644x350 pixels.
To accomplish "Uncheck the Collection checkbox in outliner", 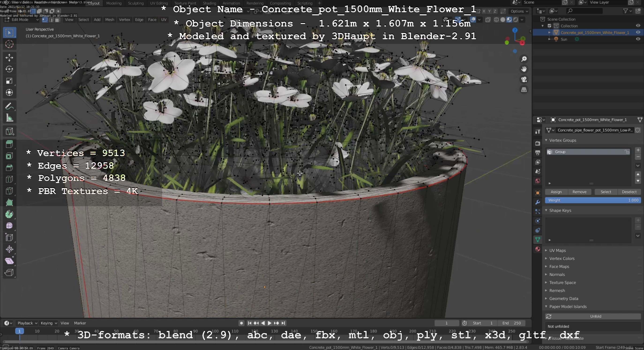I will point(550,26).
